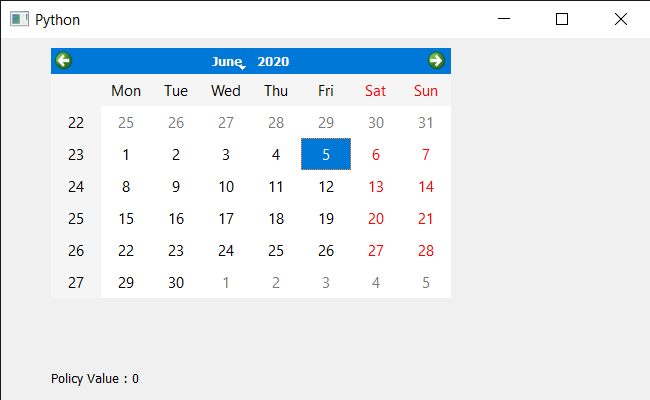Click week number 24 on the left
The width and height of the screenshot is (650, 400).
pyautogui.click(x=76, y=187)
